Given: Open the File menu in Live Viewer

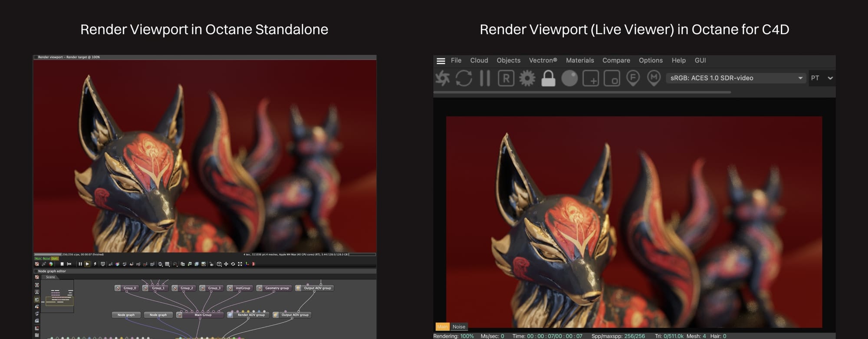Looking at the screenshot, I should (456, 60).
